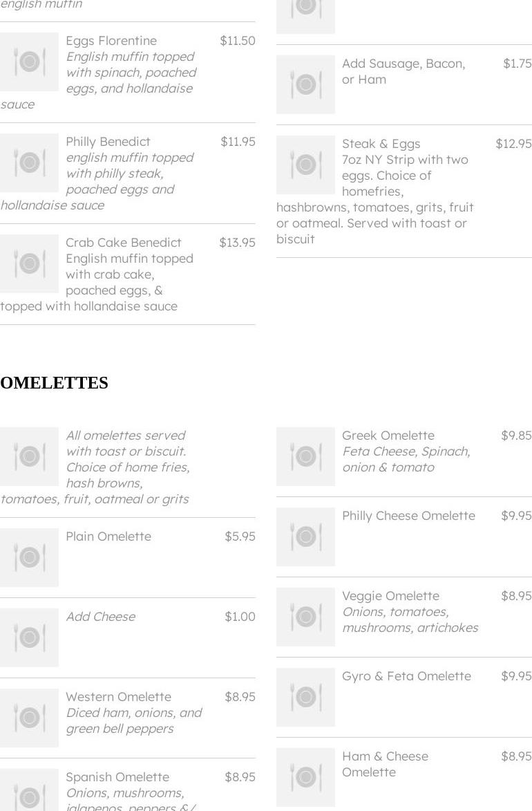Click the OMELETTES section heading
The image size is (532, 811).
54,383
